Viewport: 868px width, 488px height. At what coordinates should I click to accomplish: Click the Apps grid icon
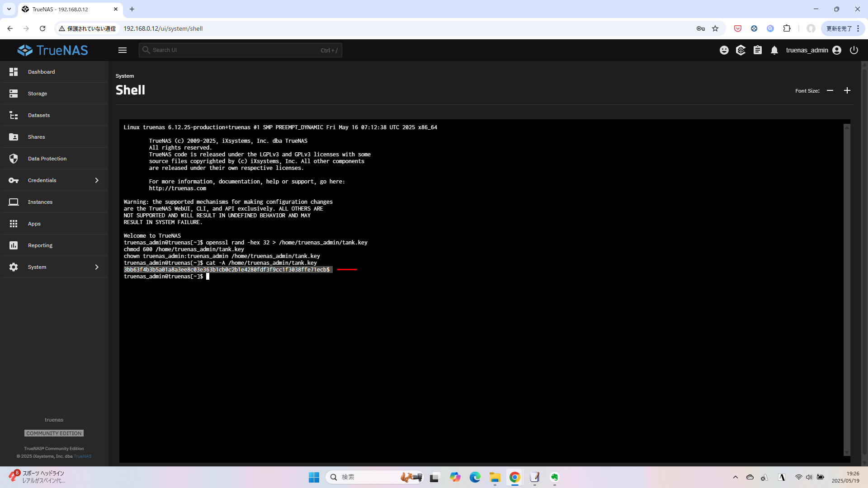(x=14, y=224)
